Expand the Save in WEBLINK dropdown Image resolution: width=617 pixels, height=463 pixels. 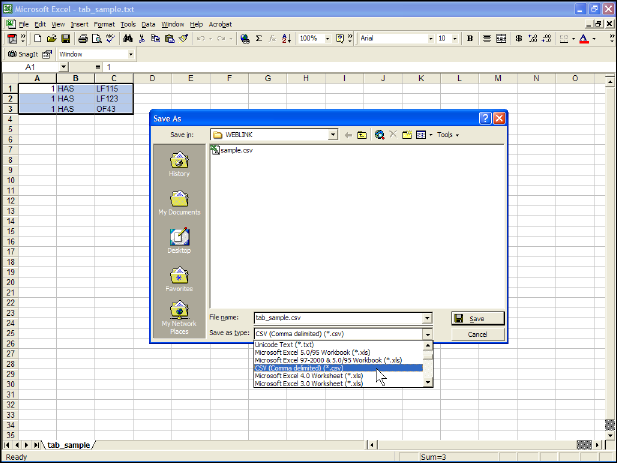(333, 135)
